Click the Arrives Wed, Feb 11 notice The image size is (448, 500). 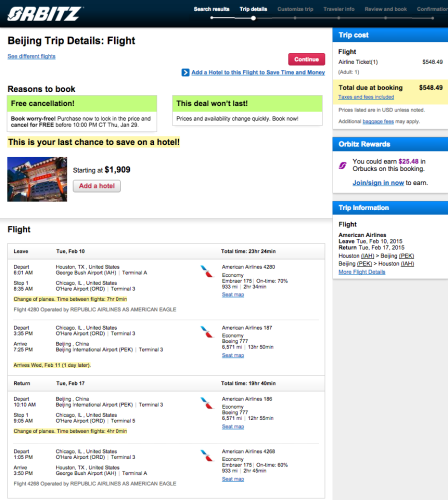point(52,365)
